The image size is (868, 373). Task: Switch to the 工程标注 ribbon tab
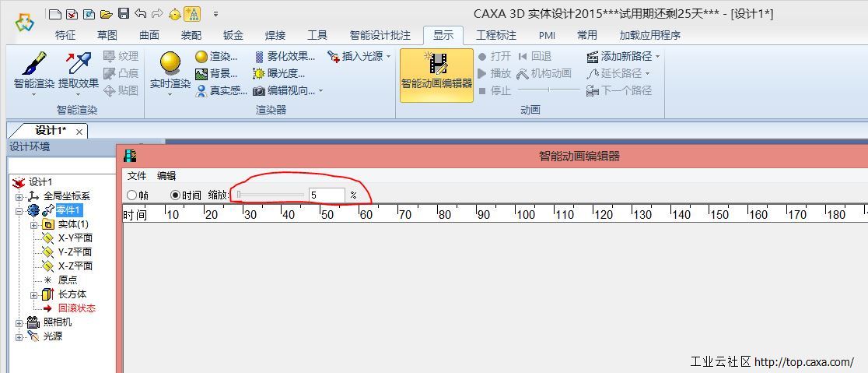click(x=496, y=36)
